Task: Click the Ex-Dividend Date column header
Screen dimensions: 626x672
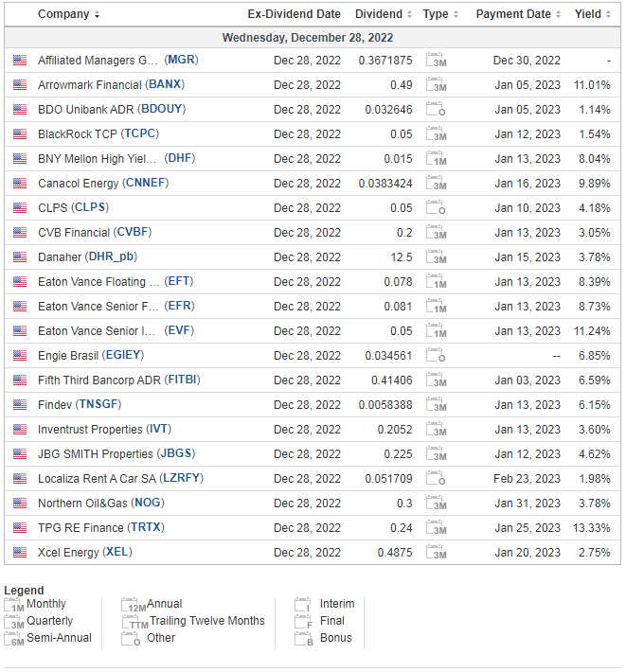Action: (295, 14)
